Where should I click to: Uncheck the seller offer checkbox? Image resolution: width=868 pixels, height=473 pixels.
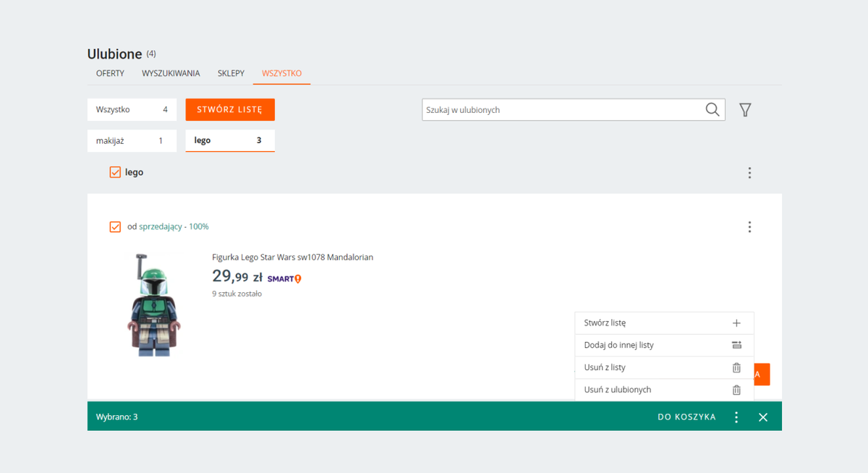115,227
